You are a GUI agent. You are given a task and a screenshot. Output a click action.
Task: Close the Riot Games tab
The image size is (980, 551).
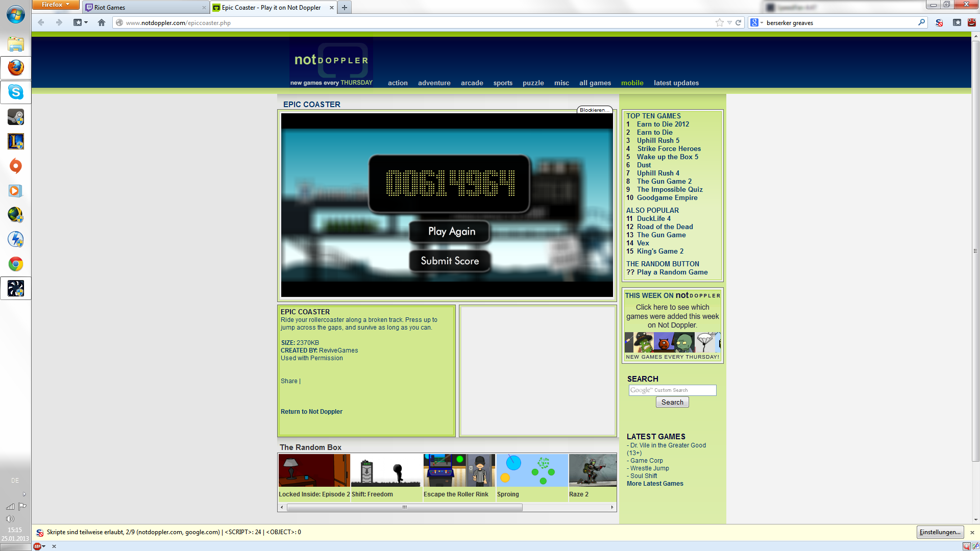[x=204, y=8]
